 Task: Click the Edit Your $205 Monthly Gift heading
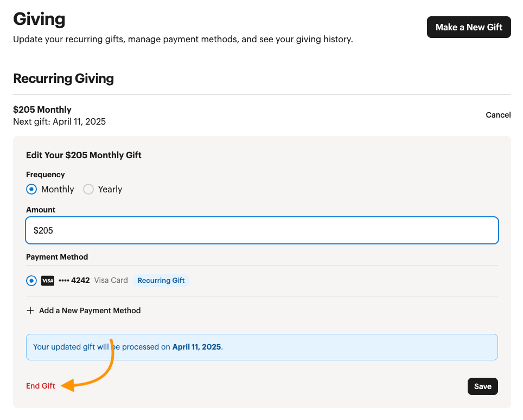84,155
